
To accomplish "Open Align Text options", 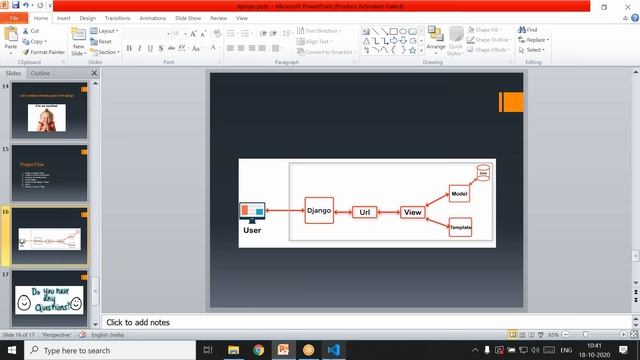I will 314,41.
